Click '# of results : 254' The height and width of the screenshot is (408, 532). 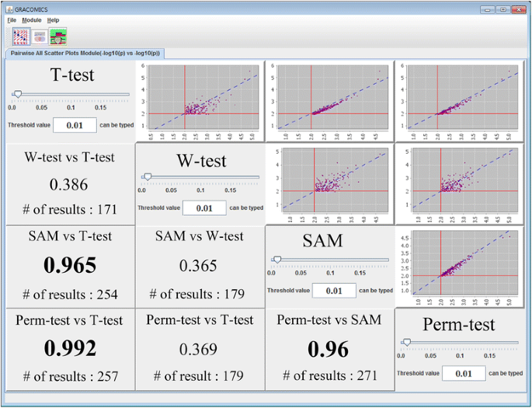[x=70, y=295]
